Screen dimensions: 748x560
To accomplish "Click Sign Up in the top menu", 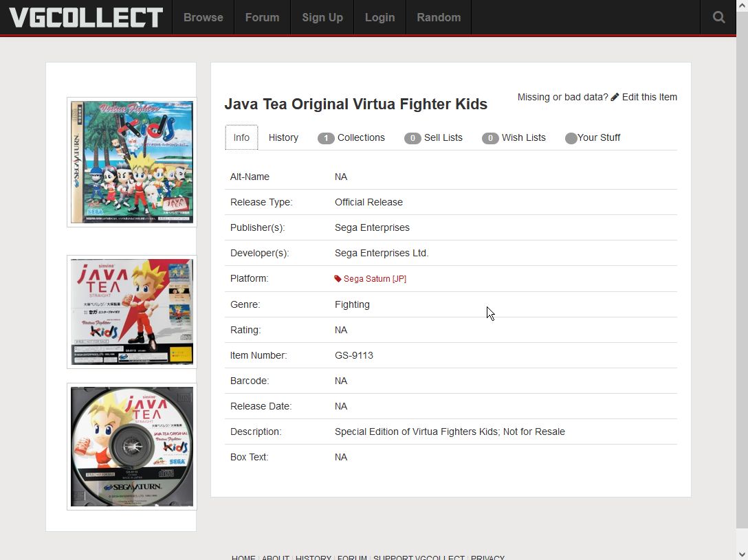I will pyautogui.click(x=322, y=17).
